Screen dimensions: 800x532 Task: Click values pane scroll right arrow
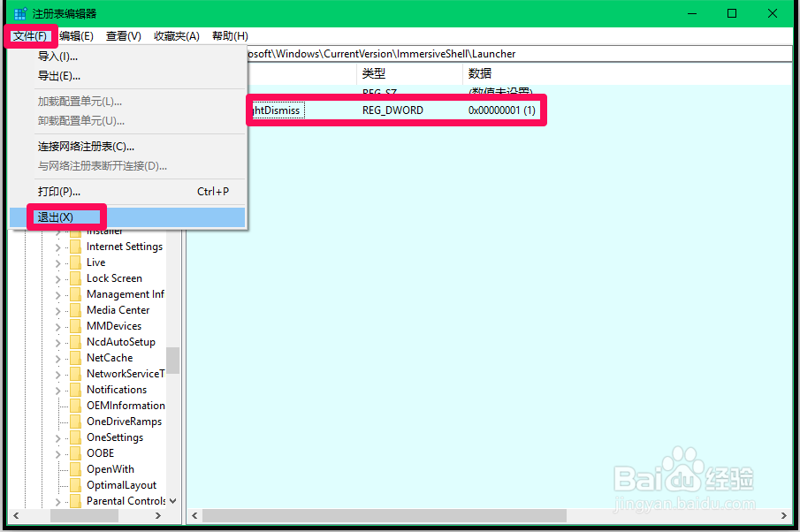click(x=784, y=516)
